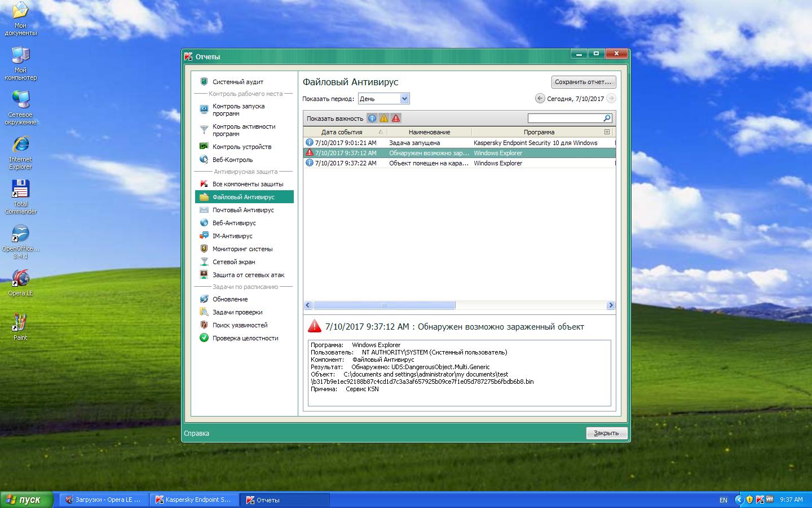Open Сетевой экран report

coord(233,262)
